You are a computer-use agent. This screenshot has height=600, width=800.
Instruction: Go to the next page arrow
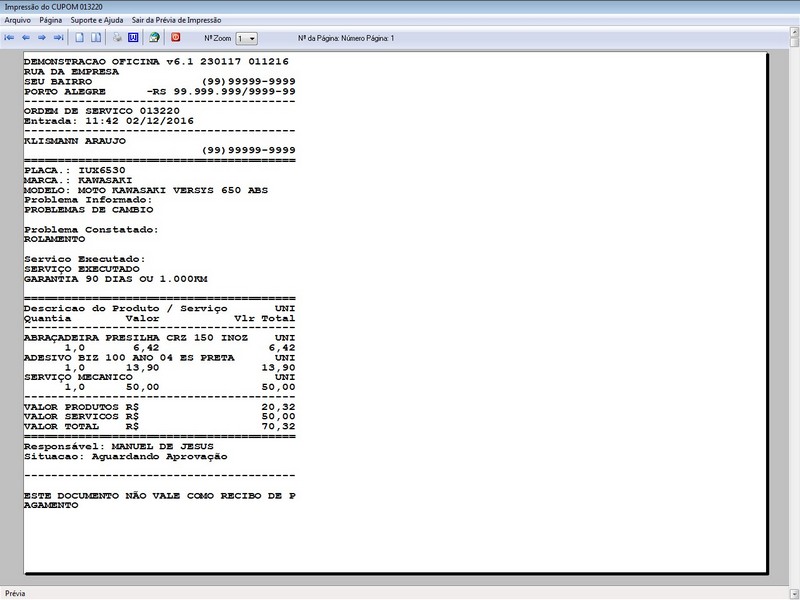pyautogui.click(x=42, y=38)
